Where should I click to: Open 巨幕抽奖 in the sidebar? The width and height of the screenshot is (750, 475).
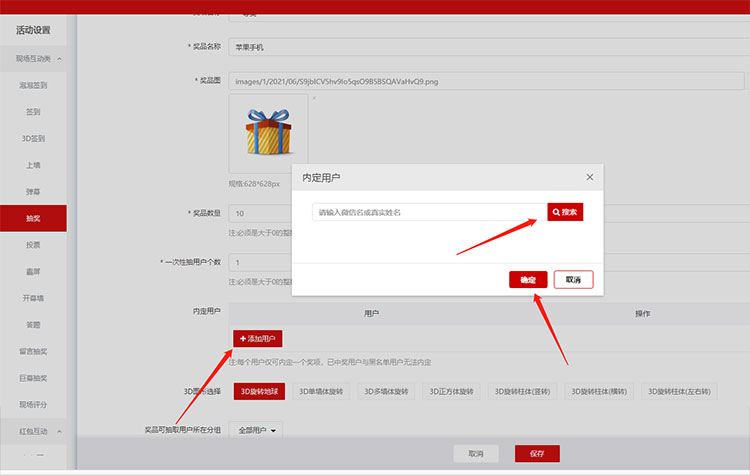[x=33, y=378]
